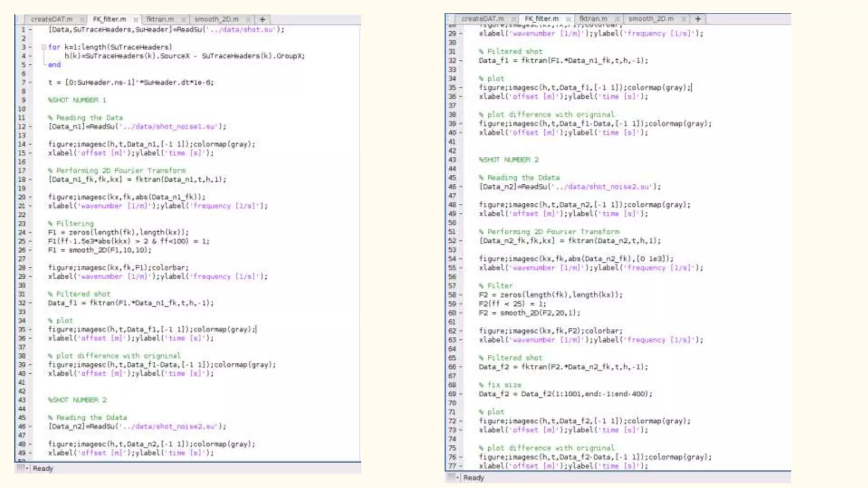Click line number 43 in right editor gutter

tap(452, 160)
